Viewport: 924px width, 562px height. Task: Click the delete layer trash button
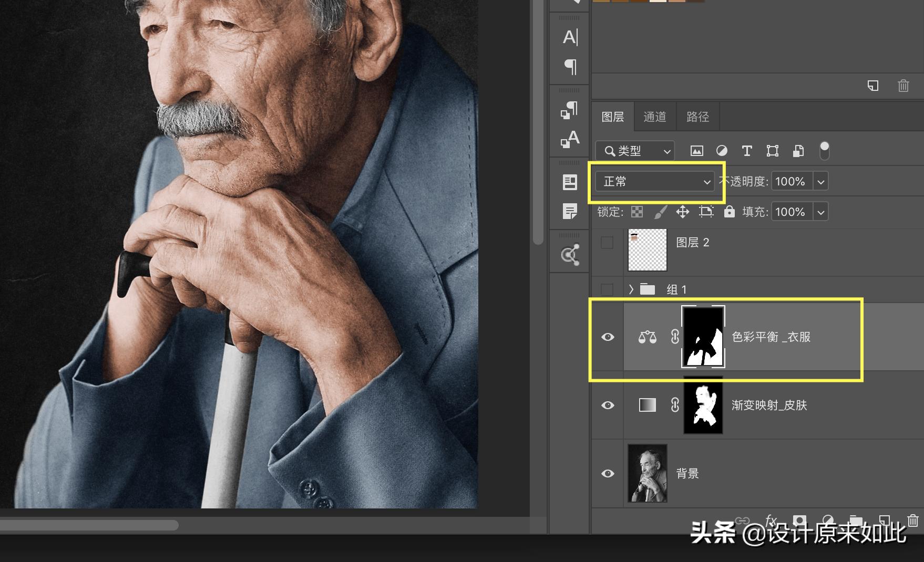[x=912, y=521]
